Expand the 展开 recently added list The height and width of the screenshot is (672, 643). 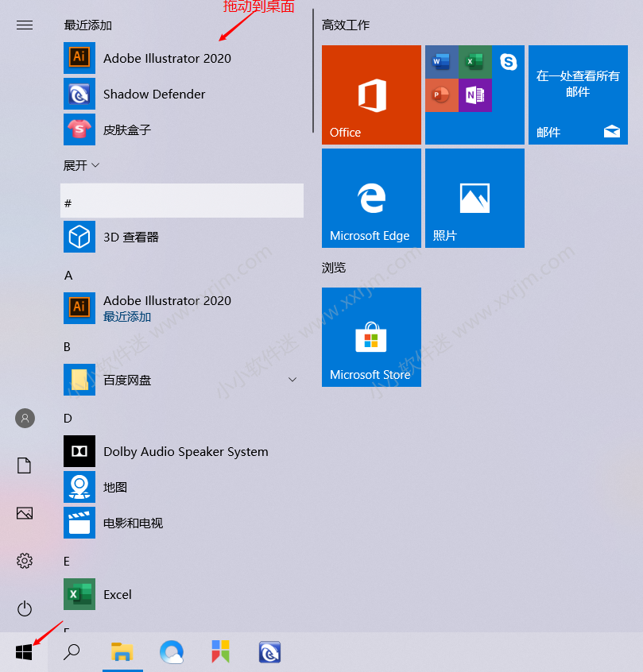82,165
